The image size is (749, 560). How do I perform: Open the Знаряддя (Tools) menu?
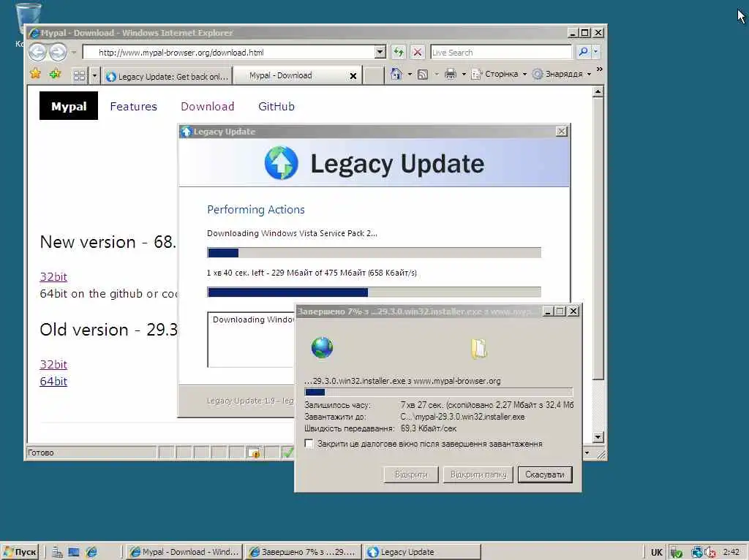tap(562, 74)
